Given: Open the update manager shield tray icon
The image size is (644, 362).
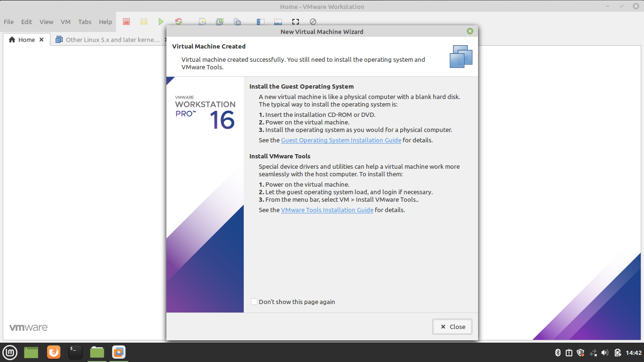Looking at the screenshot, I should point(581,353).
